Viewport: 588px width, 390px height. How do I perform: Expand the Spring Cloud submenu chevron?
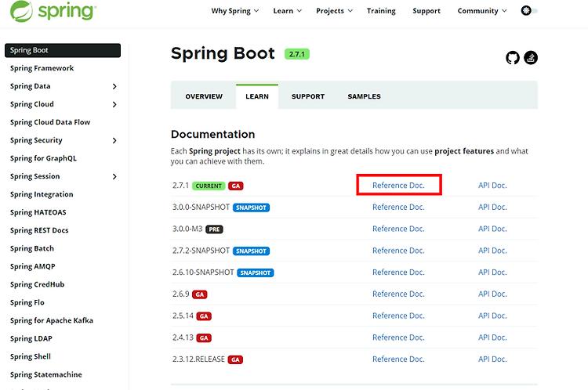click(x=114, y=104)
